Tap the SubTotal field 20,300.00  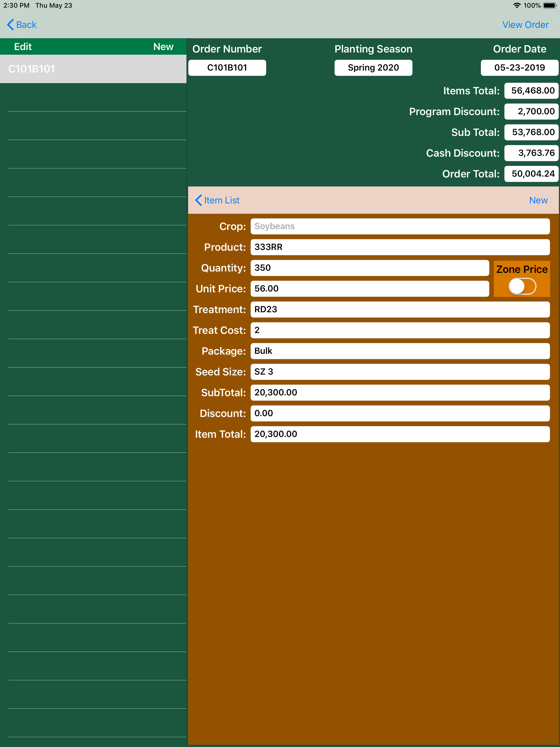(x=400, y=393)
